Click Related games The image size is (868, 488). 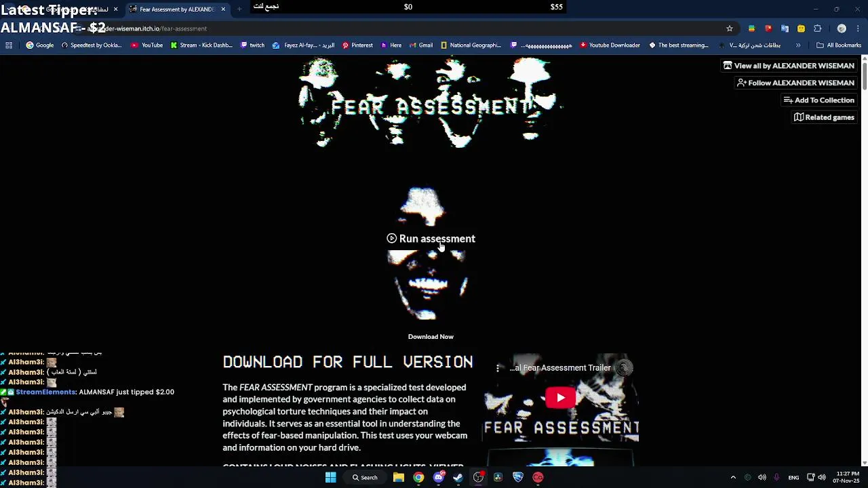coord(824,117)
